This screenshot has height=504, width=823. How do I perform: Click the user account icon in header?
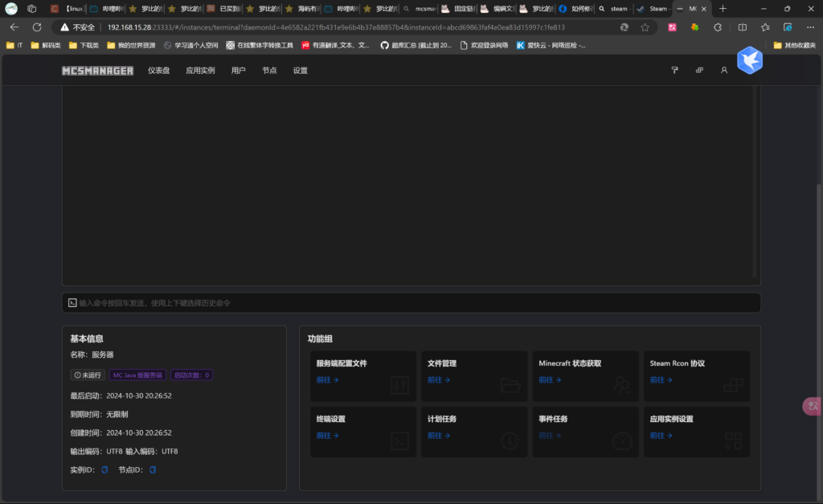click(x=723, y=71)
